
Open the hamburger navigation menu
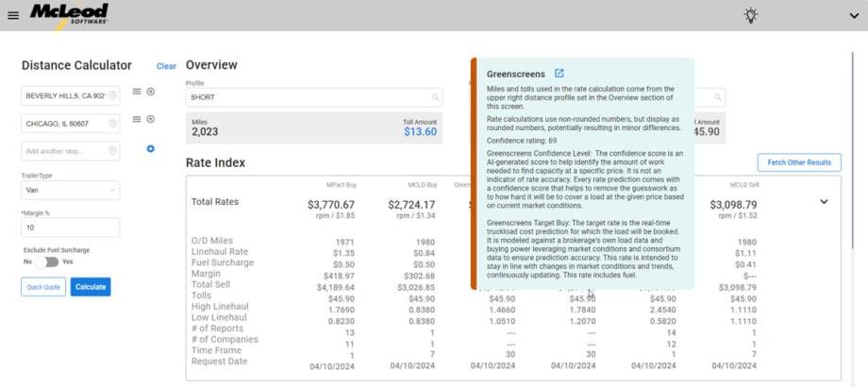tap(13, 15)
